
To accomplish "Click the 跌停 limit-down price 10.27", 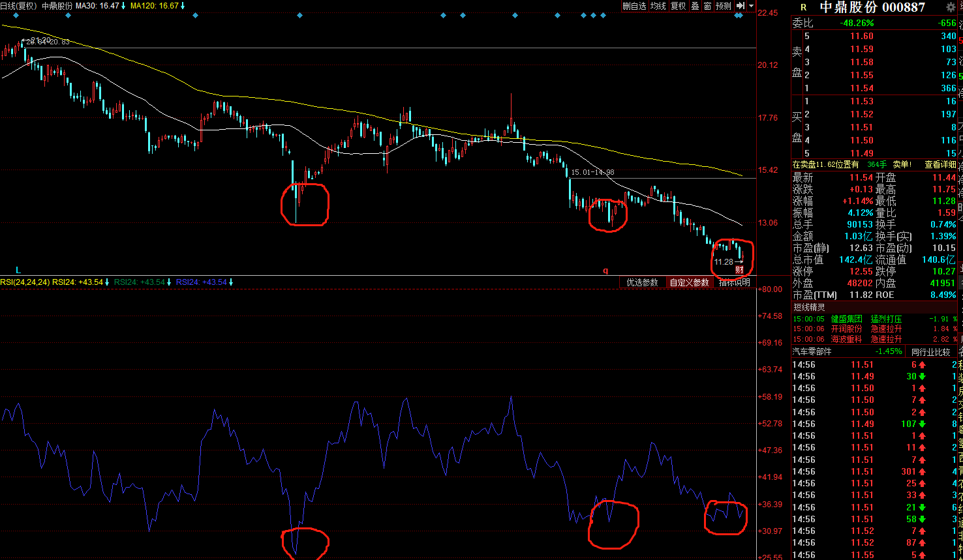I will (x=943, y=272).
